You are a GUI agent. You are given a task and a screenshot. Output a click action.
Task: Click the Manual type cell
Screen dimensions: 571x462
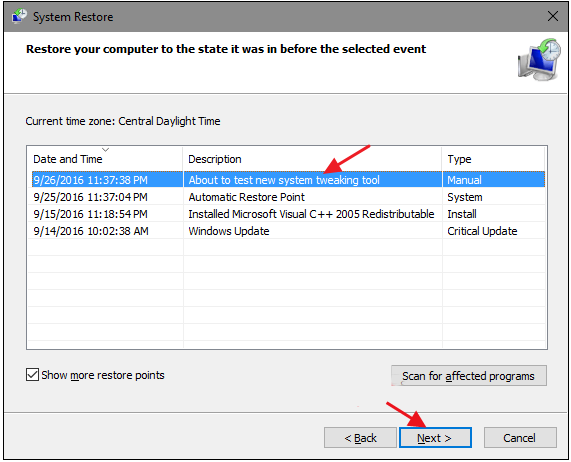(464, 180)
